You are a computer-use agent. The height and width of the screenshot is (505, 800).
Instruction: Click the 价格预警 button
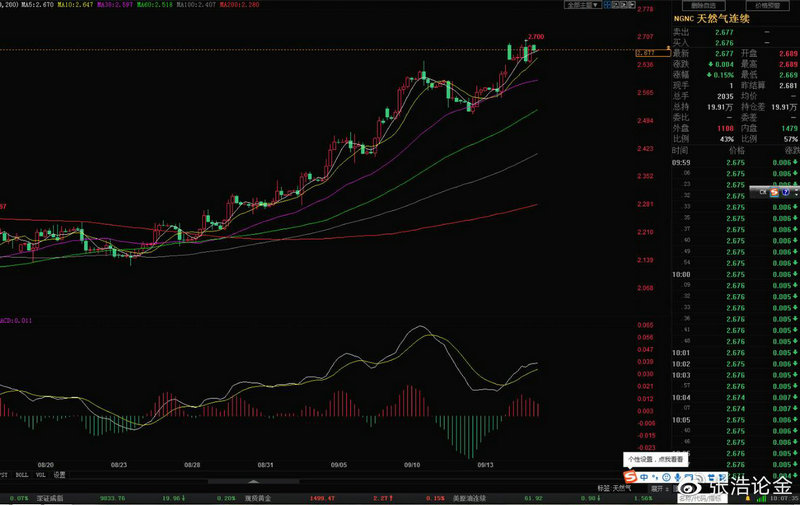pyautogui.click(x=769, y=5)
